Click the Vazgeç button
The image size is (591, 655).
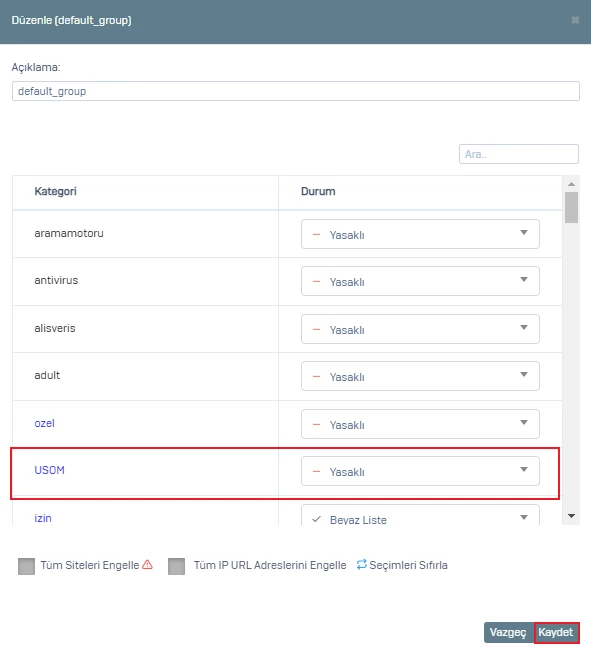508,632
